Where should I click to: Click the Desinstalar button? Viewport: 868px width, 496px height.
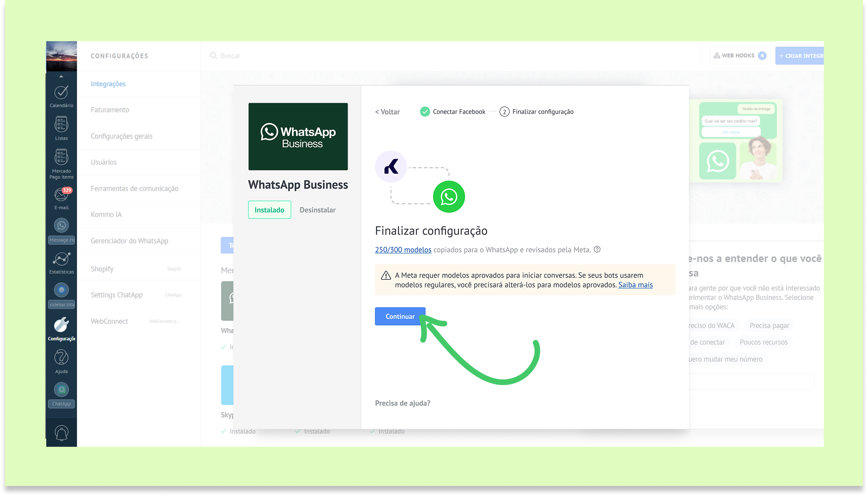pyautogui.click(x=318, y=210)
